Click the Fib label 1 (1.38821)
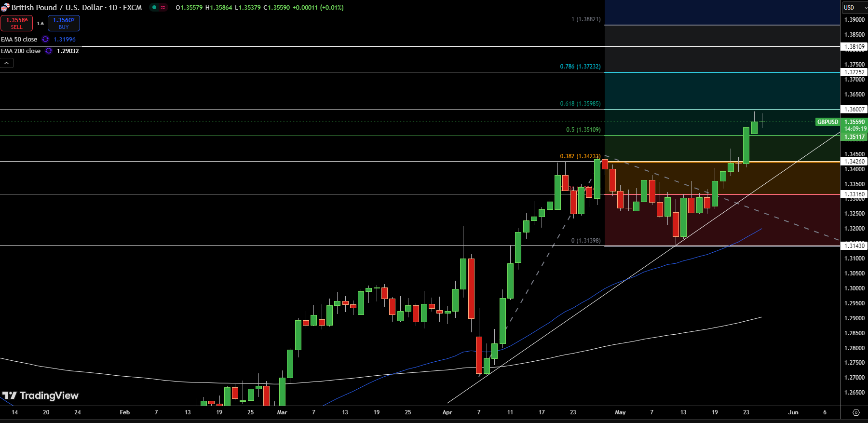This screenshot has width=868, height=423. pos(586,20)
